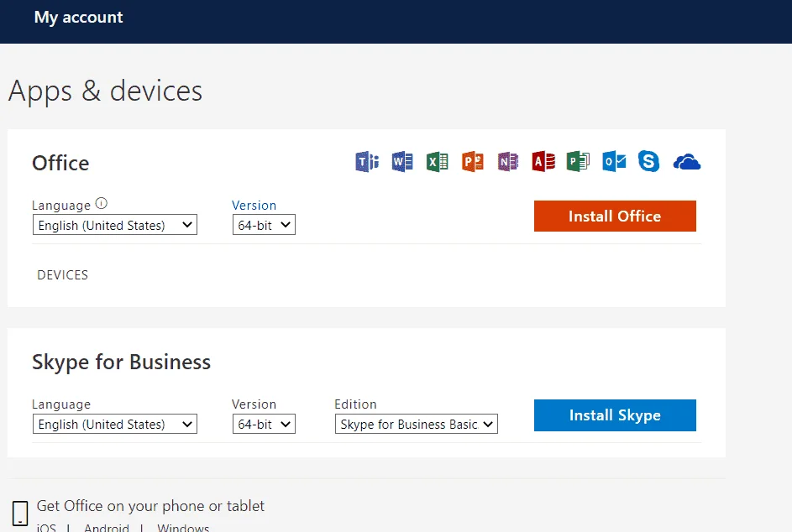The width and height of the screenshot is (792, 532).
Task: Click the Word app icon
Action: [402, 162]
